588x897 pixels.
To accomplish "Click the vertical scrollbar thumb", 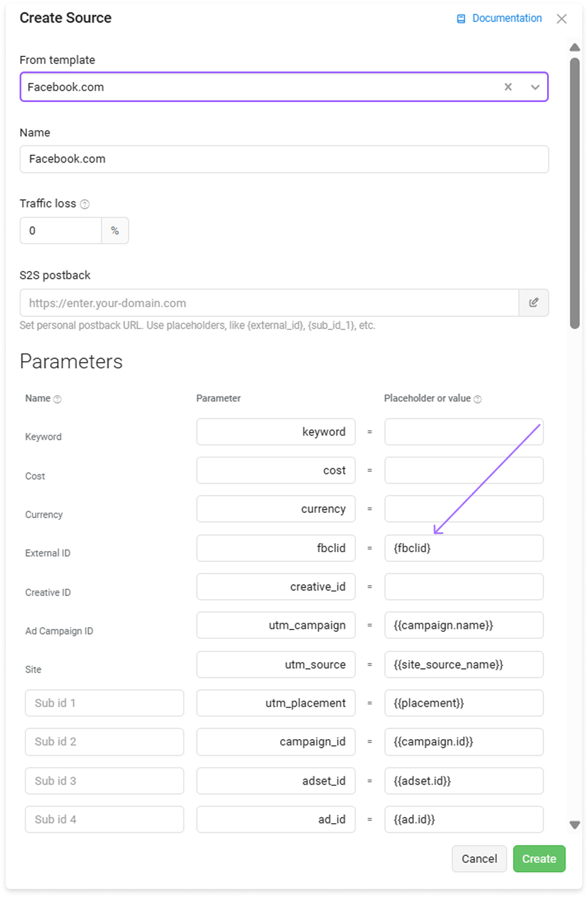I will 575,193.
